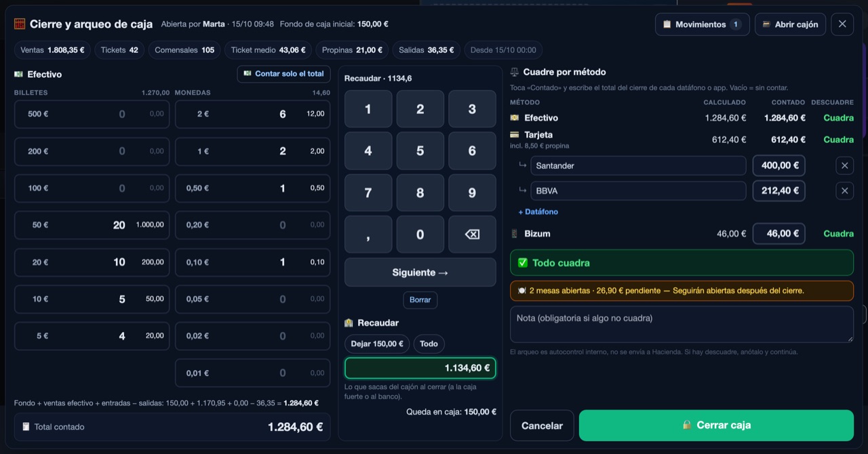Click keypad digit 9
The height and width of the screenshot is (454, 868).
(x=472, y=192)
